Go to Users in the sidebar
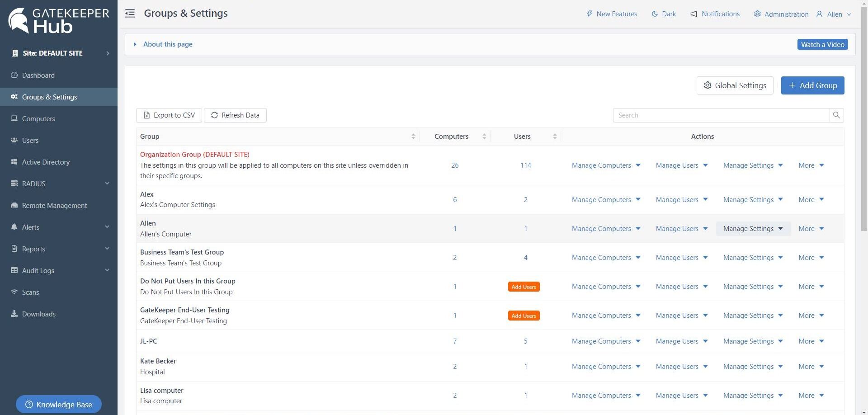 point(30,140)
